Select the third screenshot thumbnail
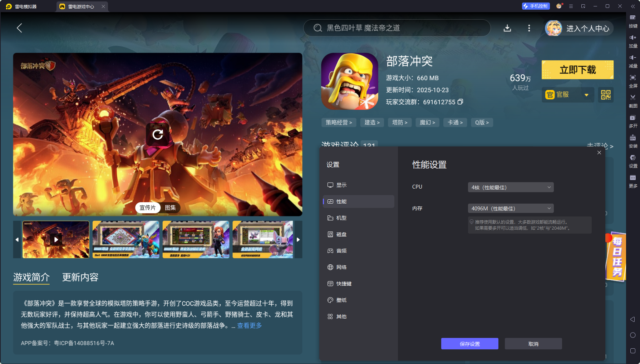Viewport: 640px width, 364px height. click(x=196, y=239)
